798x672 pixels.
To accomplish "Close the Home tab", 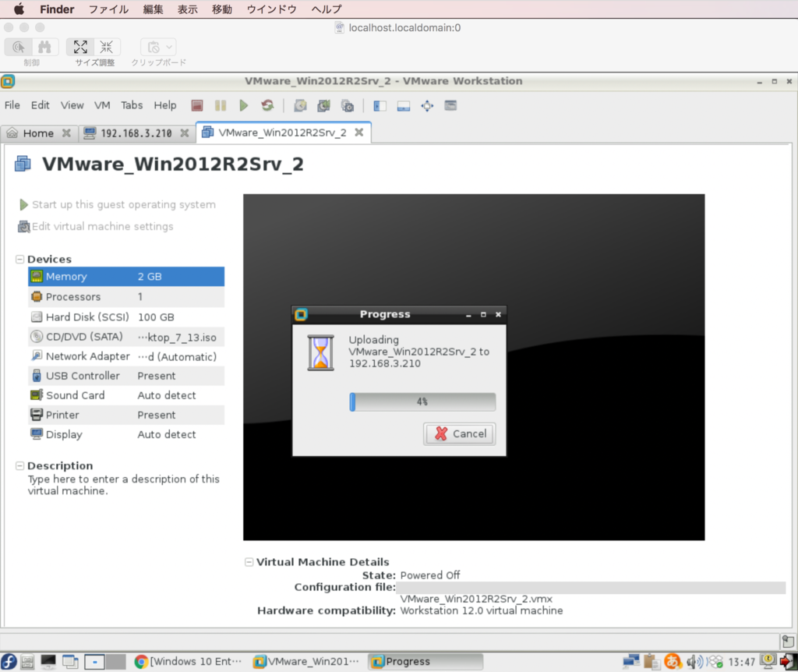I will click(66, 133).
